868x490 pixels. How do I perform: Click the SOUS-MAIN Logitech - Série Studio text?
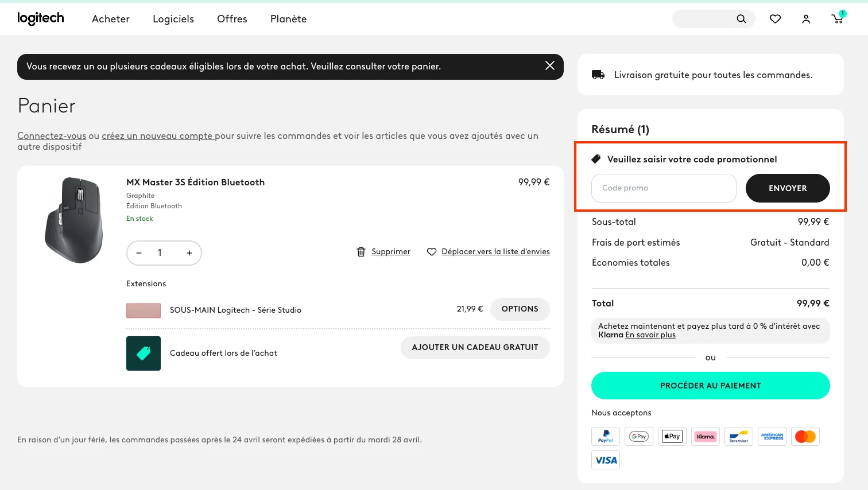click(235, 310)
